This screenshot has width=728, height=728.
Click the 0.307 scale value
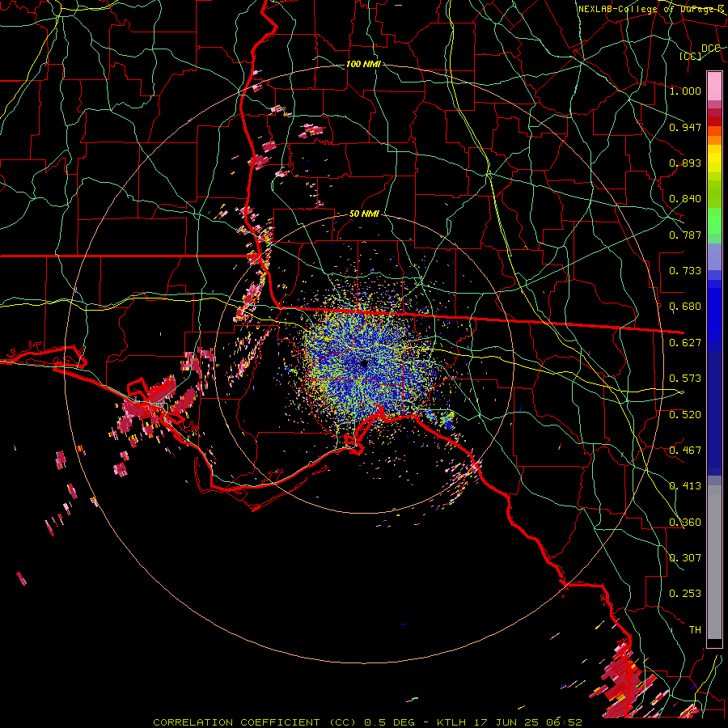(x=685, y=558)
